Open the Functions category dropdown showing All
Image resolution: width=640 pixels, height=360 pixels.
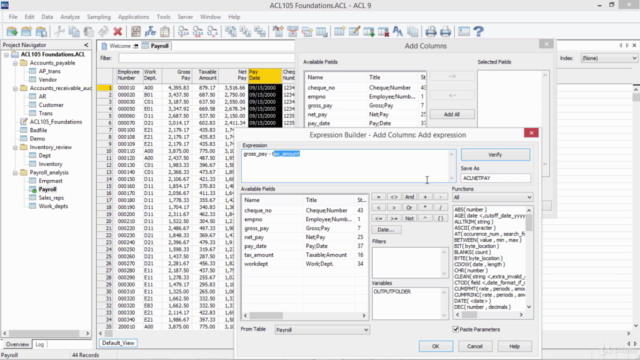tap(492, 197)
